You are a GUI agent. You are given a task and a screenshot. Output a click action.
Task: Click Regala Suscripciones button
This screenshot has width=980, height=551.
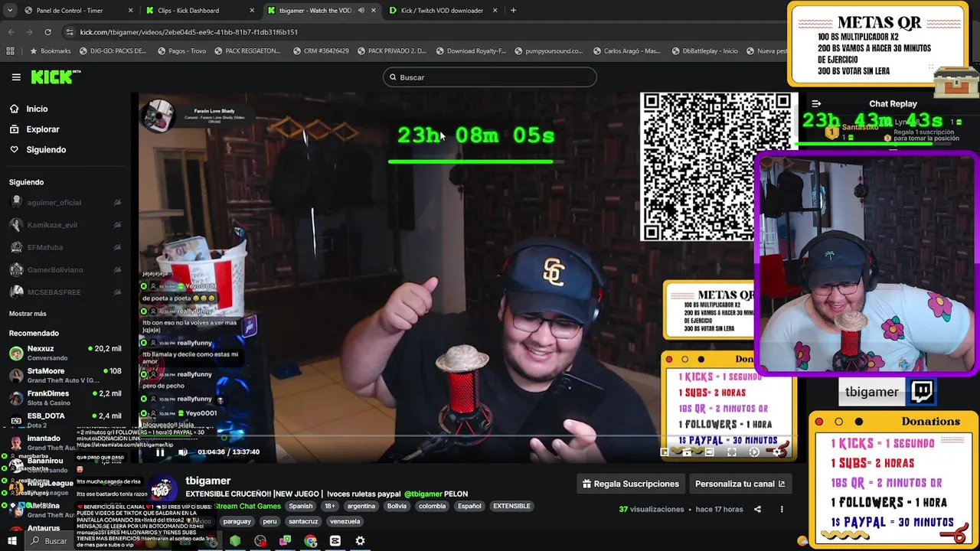tap(631, 484)
